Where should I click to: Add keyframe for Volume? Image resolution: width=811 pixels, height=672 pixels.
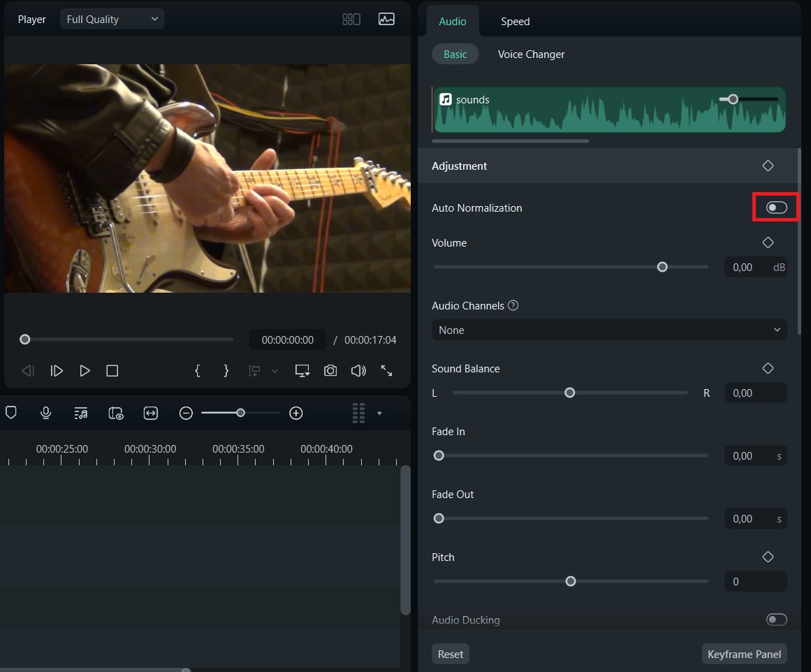(x=768, y=242)
